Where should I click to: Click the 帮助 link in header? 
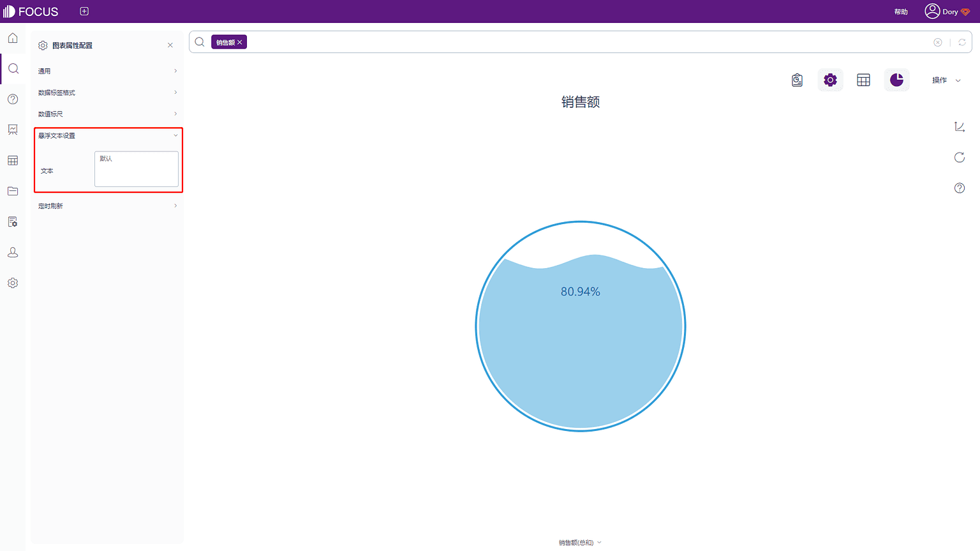(901, 11)
